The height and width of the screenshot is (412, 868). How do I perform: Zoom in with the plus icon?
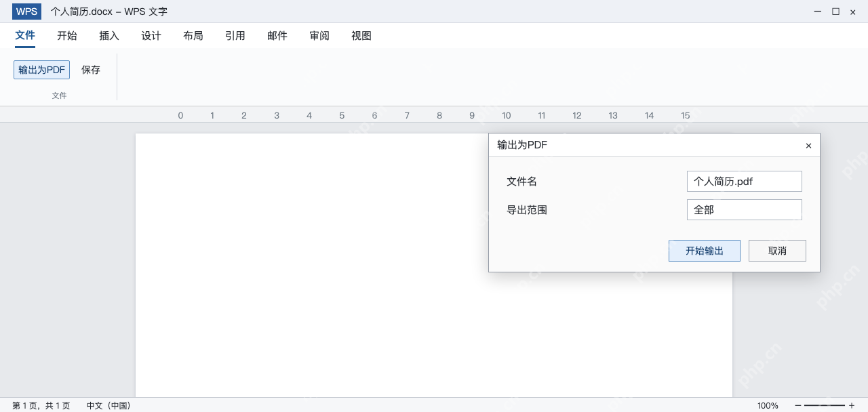[x=852, y=405]
